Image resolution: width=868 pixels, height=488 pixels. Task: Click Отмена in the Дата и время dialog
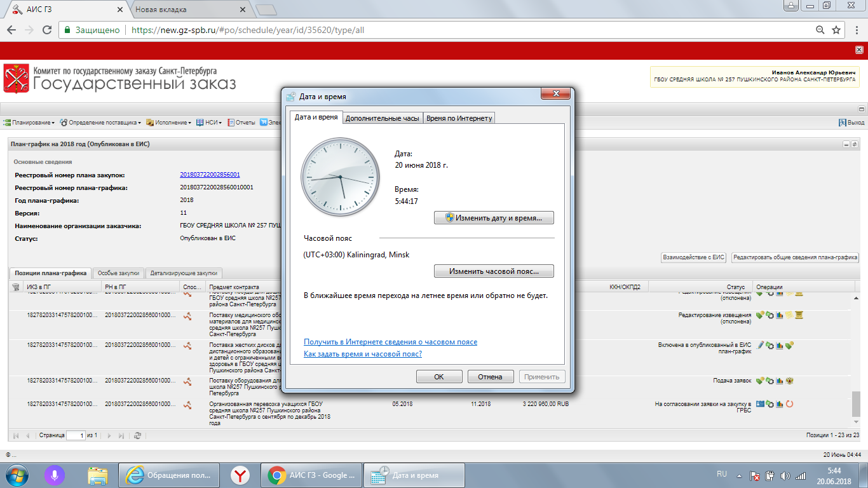tap(490, 377)
